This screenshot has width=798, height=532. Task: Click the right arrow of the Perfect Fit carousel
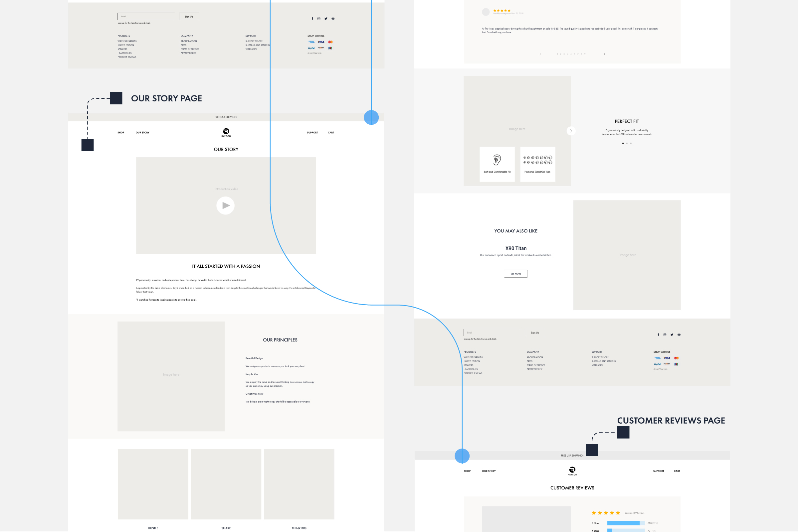coord(571,131)
